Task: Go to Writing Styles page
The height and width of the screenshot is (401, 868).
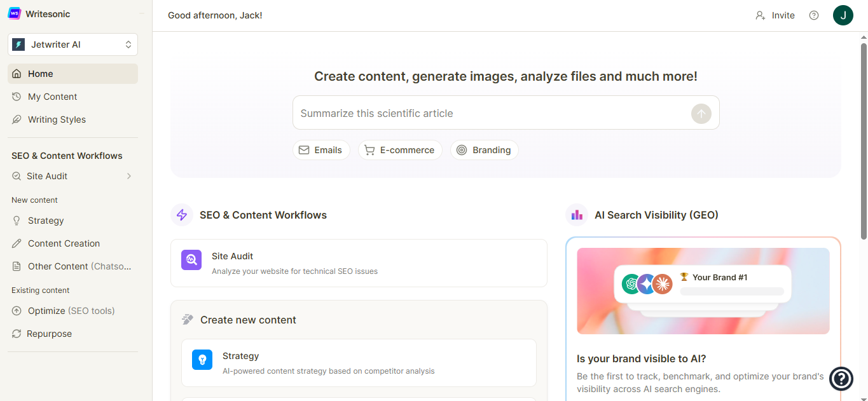Action: pyautogui.click(x=57, y=119)
